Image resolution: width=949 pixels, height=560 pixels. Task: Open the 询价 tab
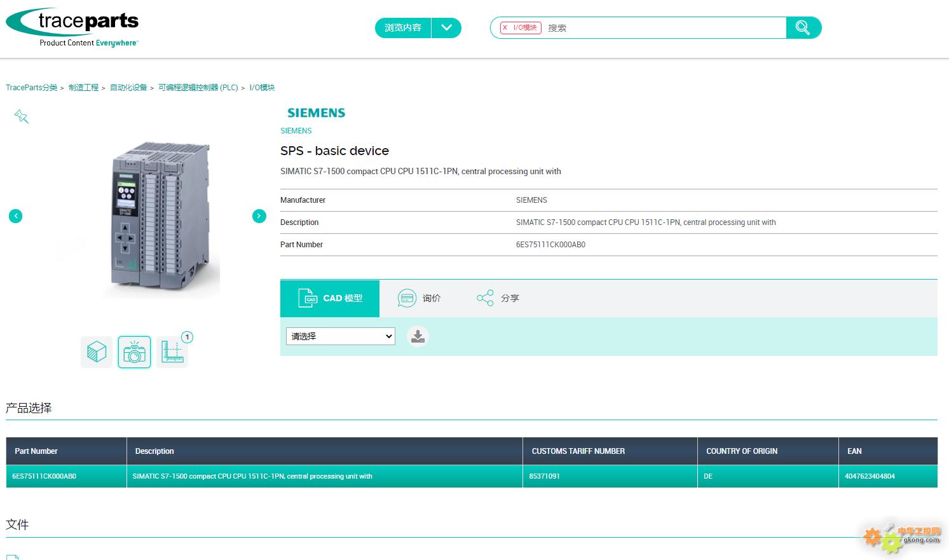[x=419, y=298]
